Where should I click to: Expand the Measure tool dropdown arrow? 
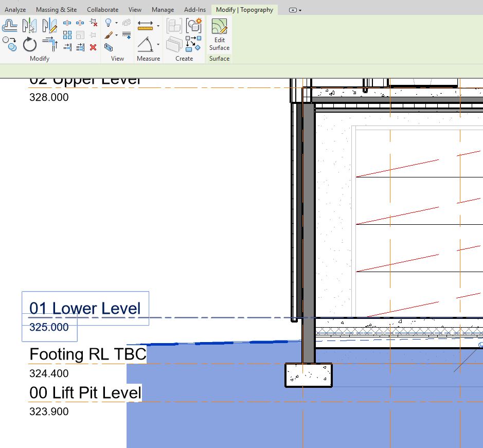(x=158, y=26)
